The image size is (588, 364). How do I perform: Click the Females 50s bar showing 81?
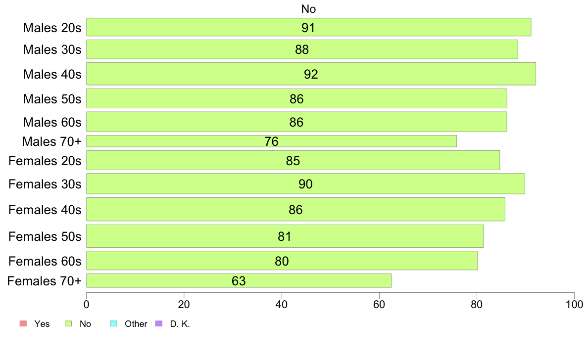285,236
